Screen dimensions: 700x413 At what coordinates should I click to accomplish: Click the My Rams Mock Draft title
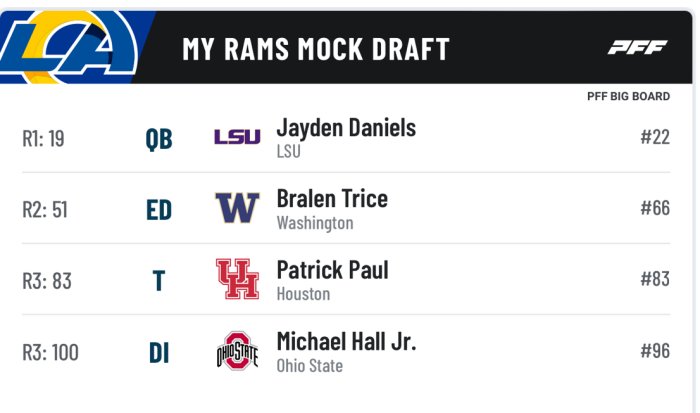[x=316, y=49]
